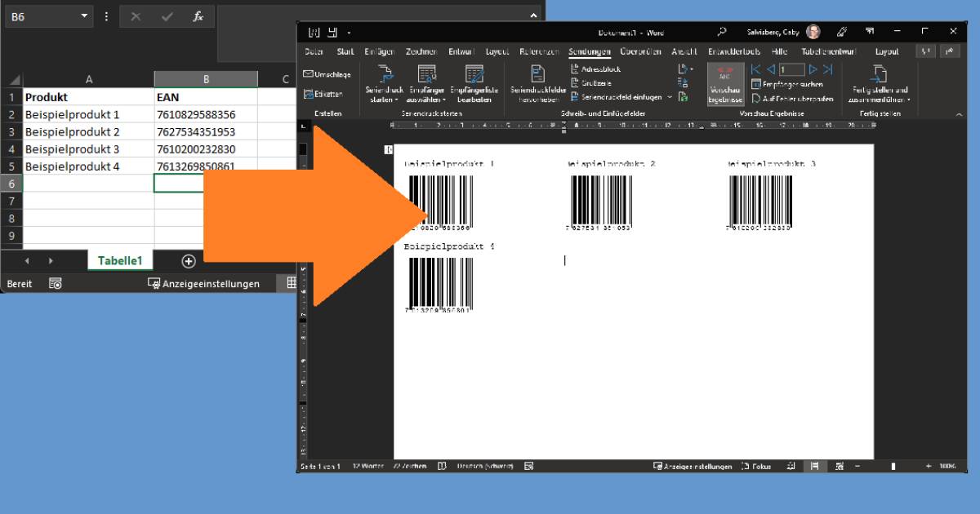Open Empfängerliste bearbeiten
Image resolution: width=980 pixels, height=514 pixels.
[x=474, y=84]
